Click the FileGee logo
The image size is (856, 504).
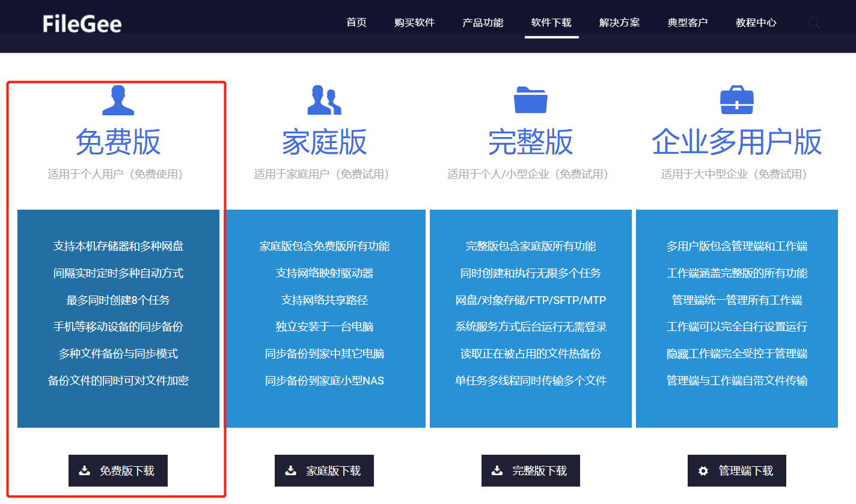[x=82, y=23]
